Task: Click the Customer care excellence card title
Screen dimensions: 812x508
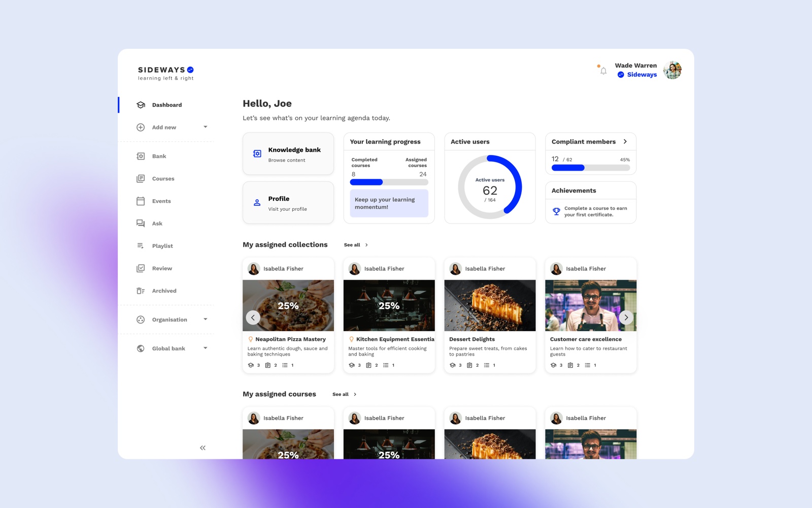Action: [x=586, y=339]
